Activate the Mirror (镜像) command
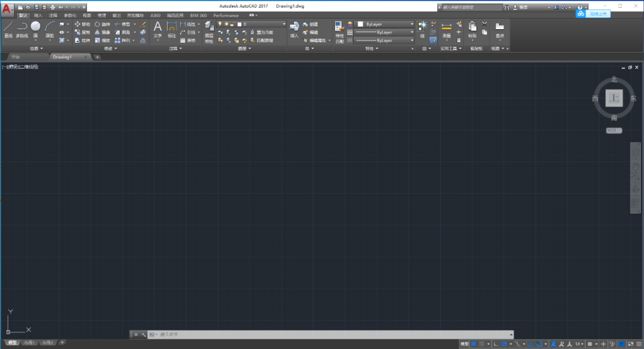 coord(102,32)
